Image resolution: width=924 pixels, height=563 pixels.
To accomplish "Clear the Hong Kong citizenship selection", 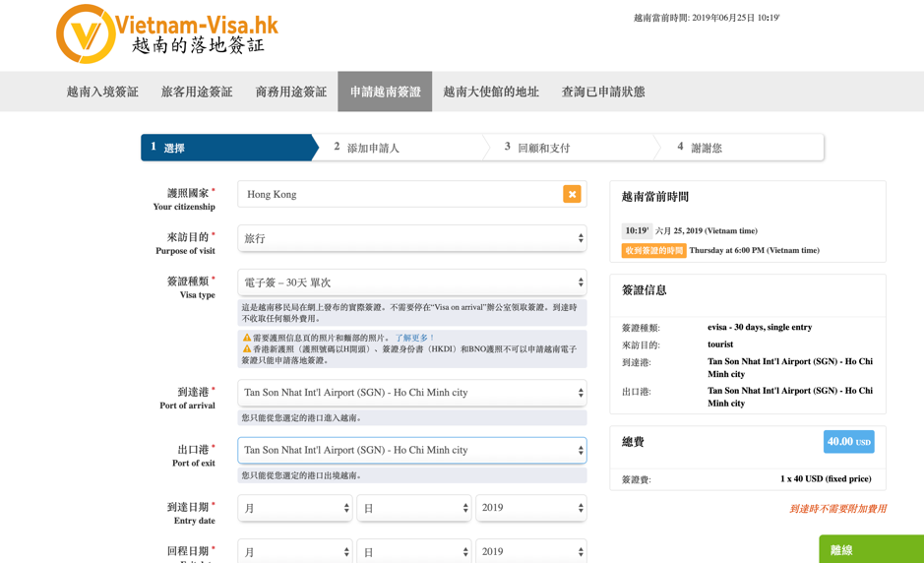I will 572,194.
